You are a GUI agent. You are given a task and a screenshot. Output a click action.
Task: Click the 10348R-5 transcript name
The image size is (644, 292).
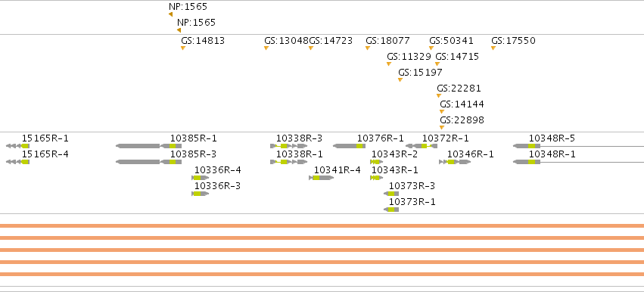pyautogui.click(x=552, y=138)
